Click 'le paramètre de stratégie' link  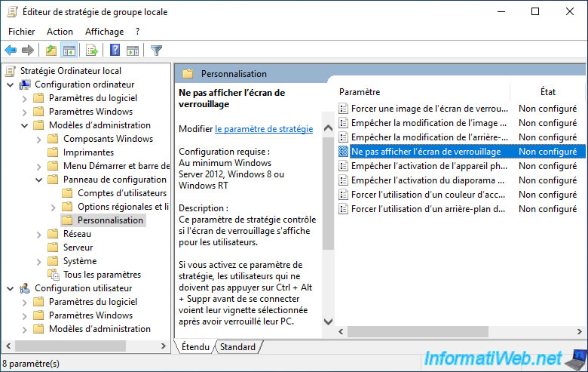[x=264, y=129]
